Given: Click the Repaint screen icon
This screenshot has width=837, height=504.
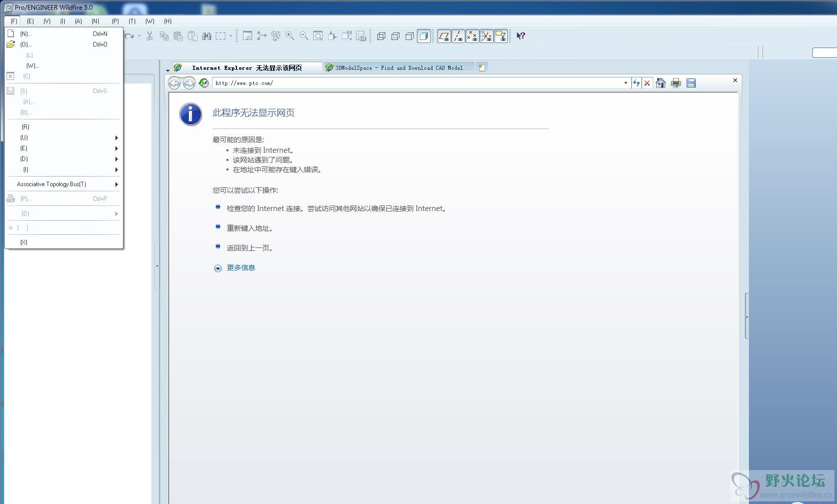Looking at the screenshot, I should 248,36.
